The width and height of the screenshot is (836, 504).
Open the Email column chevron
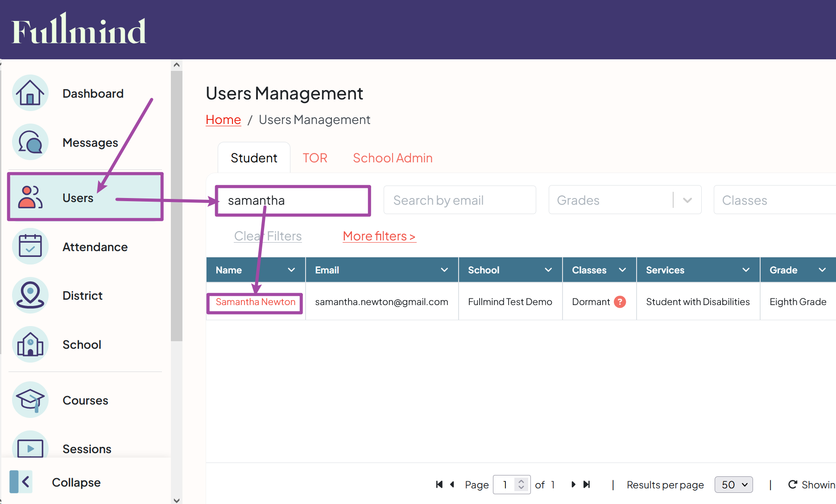tap(444, 270)
